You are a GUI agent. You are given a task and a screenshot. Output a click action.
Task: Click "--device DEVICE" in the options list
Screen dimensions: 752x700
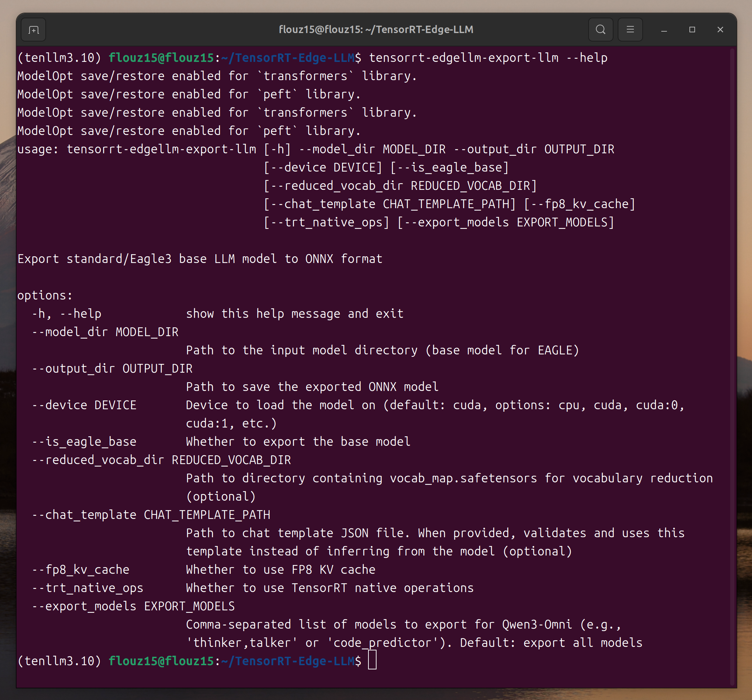(x=84, y=405)
